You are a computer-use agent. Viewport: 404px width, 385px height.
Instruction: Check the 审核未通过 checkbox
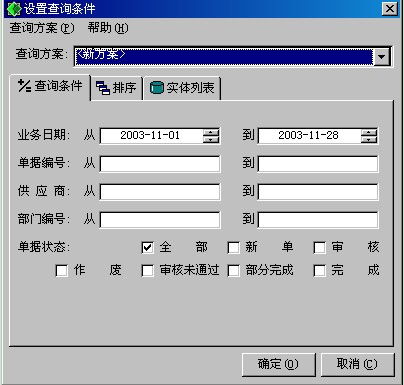(147, 271)
